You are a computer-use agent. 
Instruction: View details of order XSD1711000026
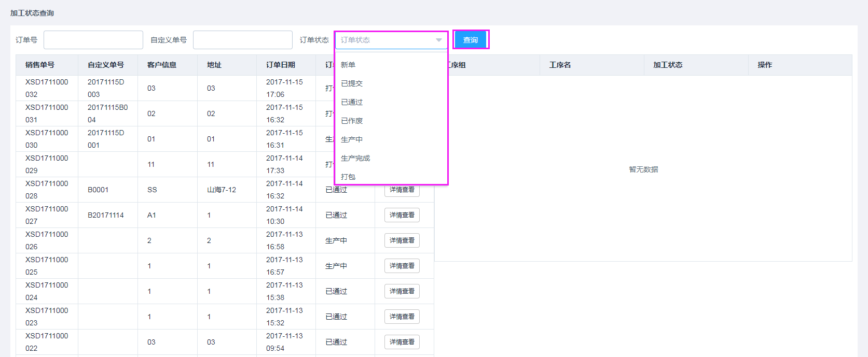[x=402, y=240]
